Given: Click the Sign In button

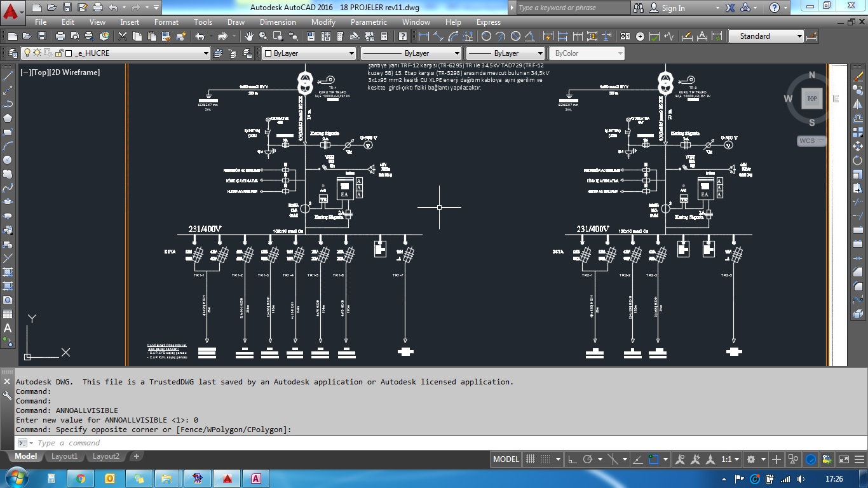Looking at the screenshot, I should [x=673, y=8].
